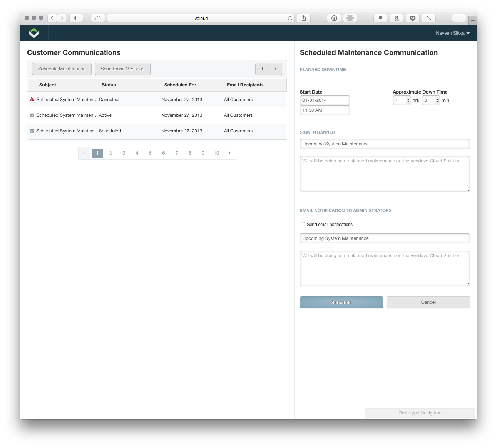Go to page 5 in pagination
497x448 pixels.
150,153
